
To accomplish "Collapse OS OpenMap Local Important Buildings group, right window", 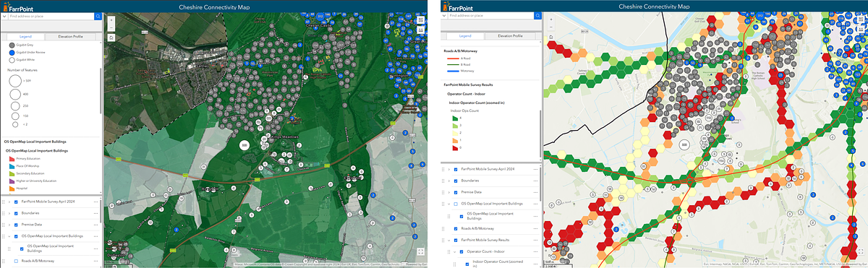I will pos(449,204).
